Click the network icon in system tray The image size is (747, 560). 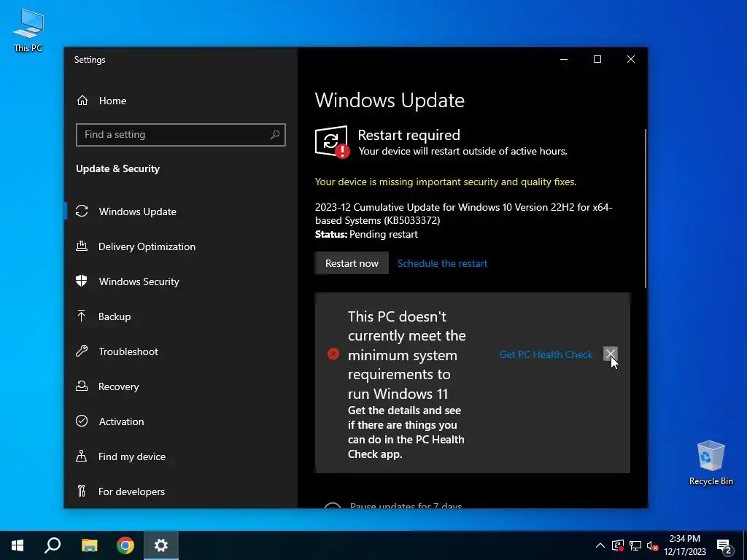tap(635, 545)
